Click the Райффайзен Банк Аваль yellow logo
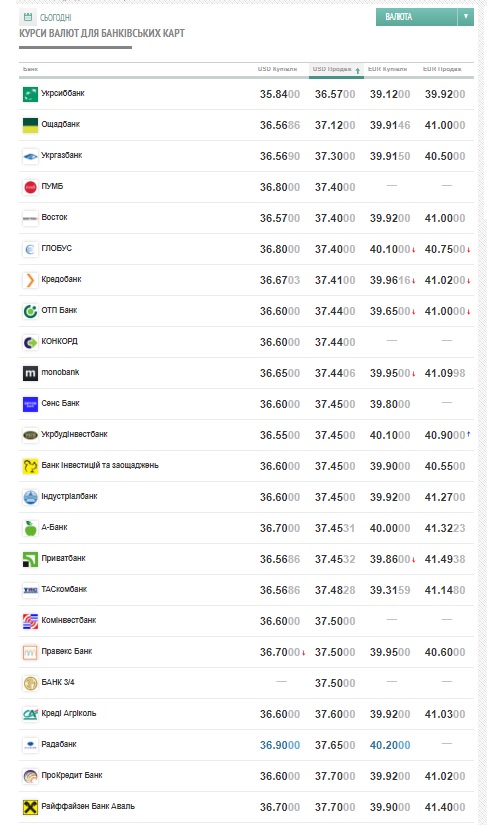 (31, 807)
